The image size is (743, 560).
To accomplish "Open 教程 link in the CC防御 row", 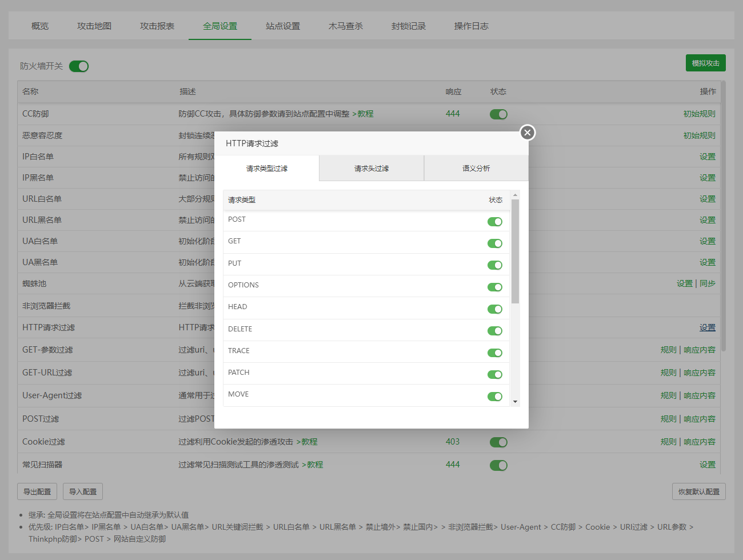I will (x=365, y=114).
